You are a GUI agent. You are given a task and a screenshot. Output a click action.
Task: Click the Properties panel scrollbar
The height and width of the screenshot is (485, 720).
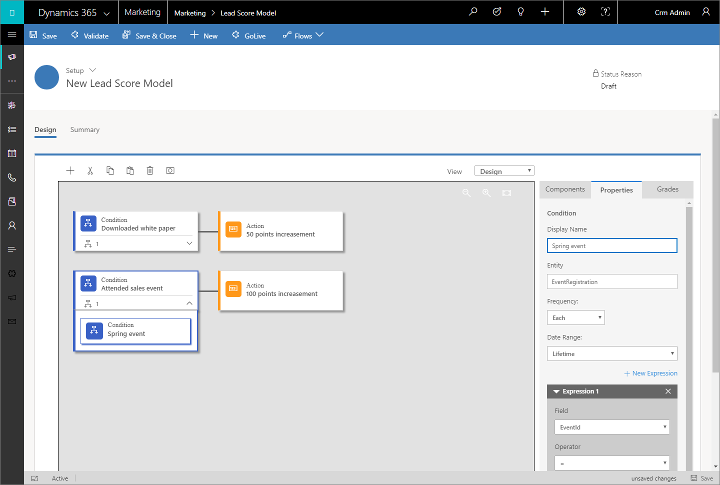point(689,338)
